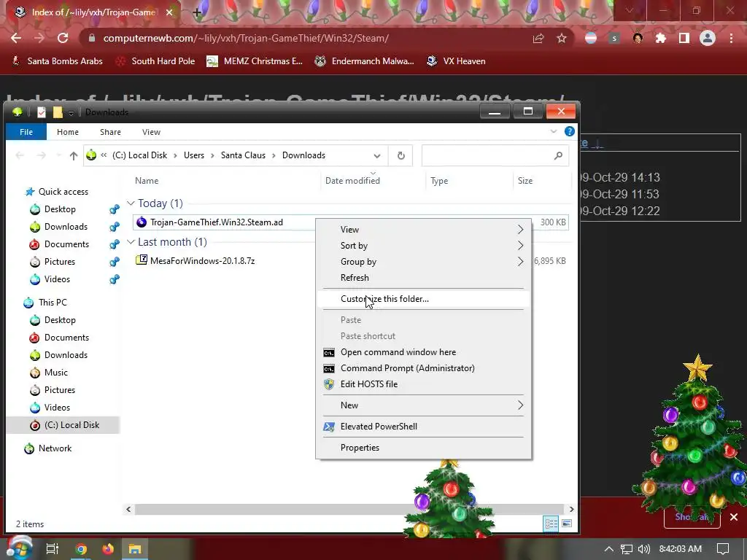Click the Chrome address bar URL
Screen dimensions: 747x560
tap(246, 38)
